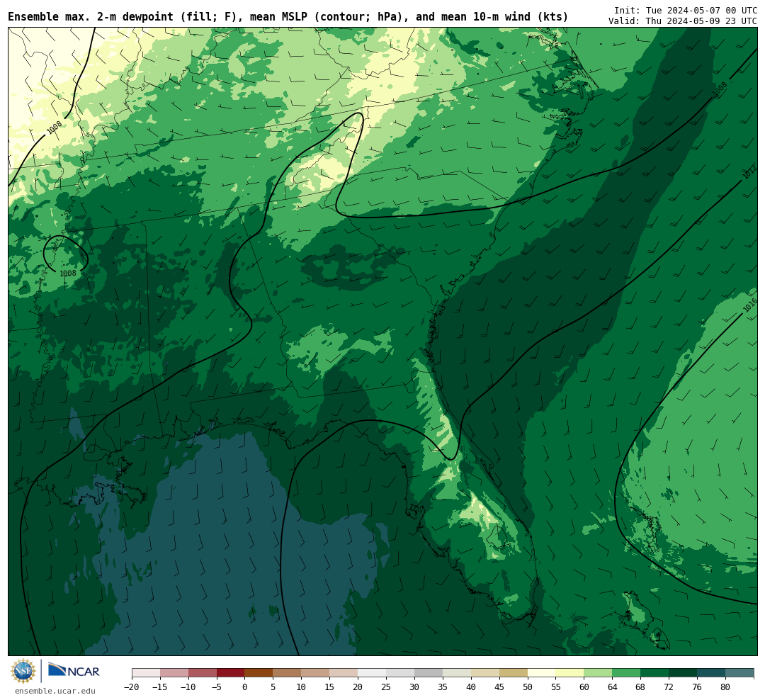
Task: Pick the colorbar swatch between 35 and 40
Action: click(x=457, y=673)
